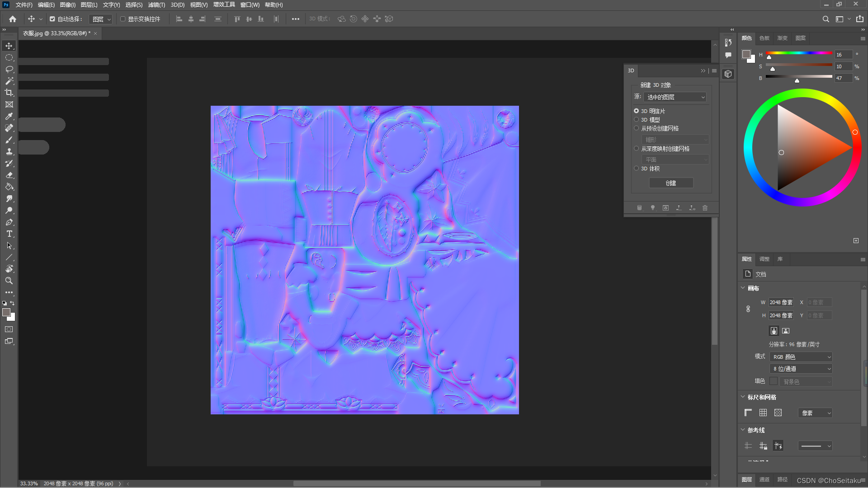
Task: Open the 源 选中的图层 dropdown
Action: pos(675,97)
